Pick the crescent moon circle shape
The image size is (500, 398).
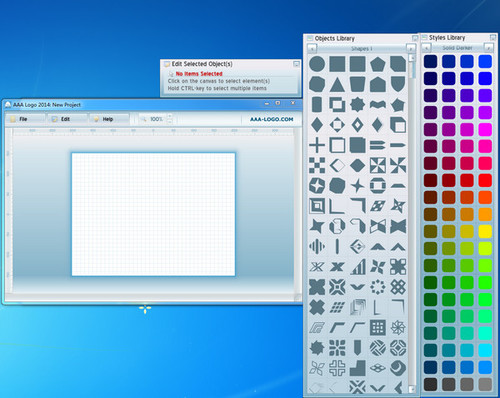pos(398,368)
